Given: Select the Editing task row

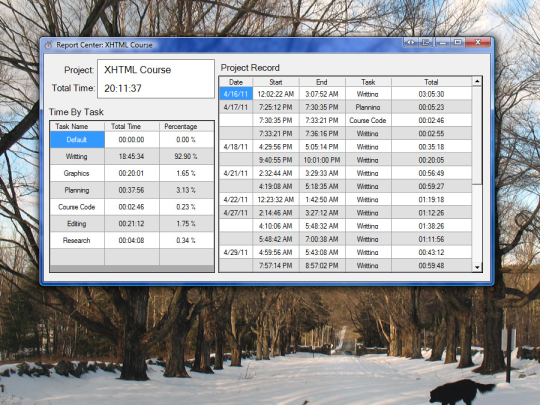Looking at the screenshot, I should point(77,224).
